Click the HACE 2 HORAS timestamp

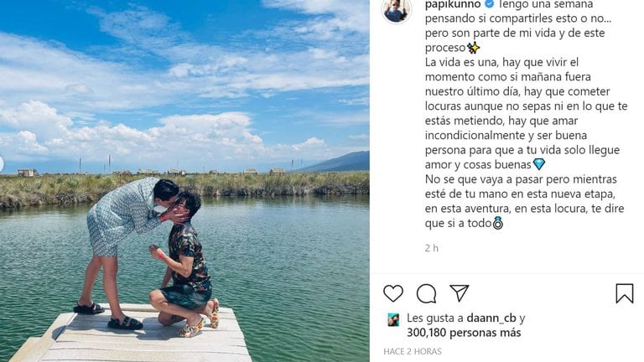(413, 351)
